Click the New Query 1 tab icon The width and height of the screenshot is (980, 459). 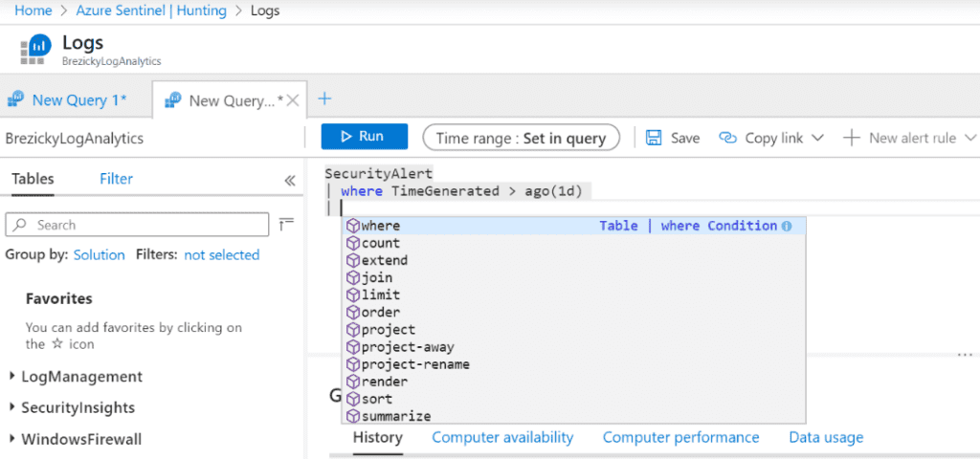(x=16, y=99)
